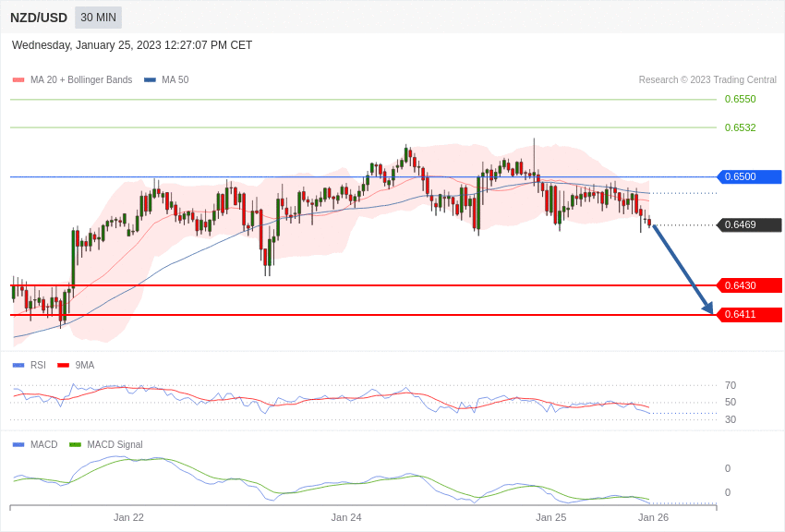This screenshot has height=532, width=785.
Task: Click the blue MA 50 legend swatch
Action: [x=151, y=80]
